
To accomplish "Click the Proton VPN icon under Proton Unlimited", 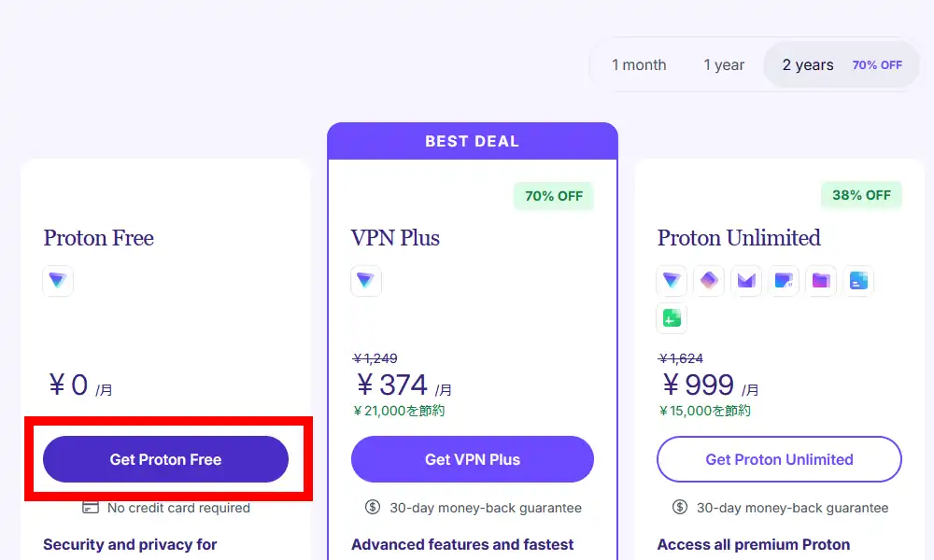I will 672,281.
